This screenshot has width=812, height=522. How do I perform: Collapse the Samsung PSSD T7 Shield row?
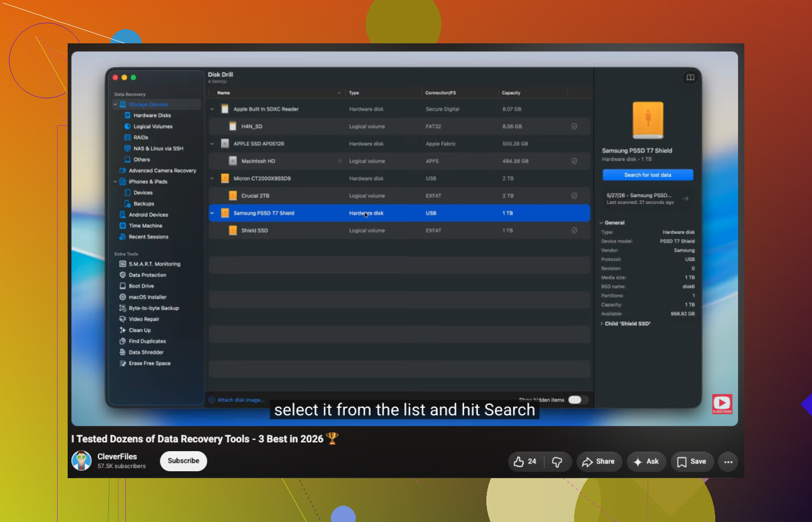[213, 213]
